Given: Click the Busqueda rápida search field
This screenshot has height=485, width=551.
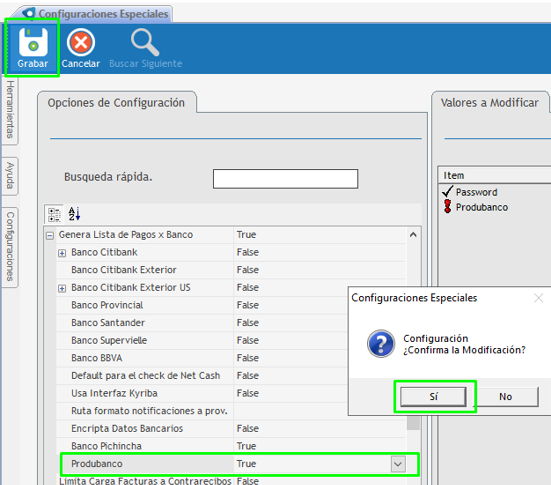Looking at the screenshot, I should tap(285, 179).
